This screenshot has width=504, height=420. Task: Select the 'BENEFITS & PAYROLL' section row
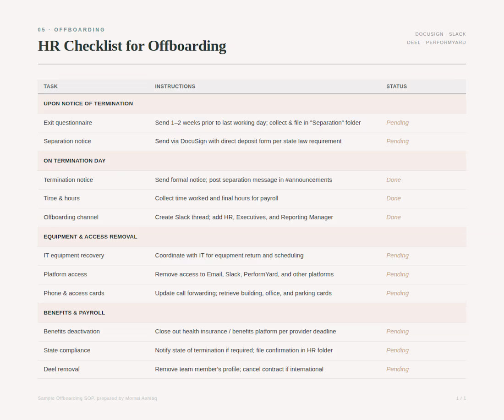pos(252,313)
